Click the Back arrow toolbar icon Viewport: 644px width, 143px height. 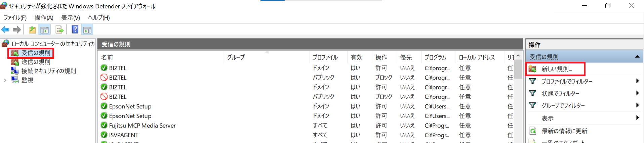pyautogui.click(x=5, y=30)
